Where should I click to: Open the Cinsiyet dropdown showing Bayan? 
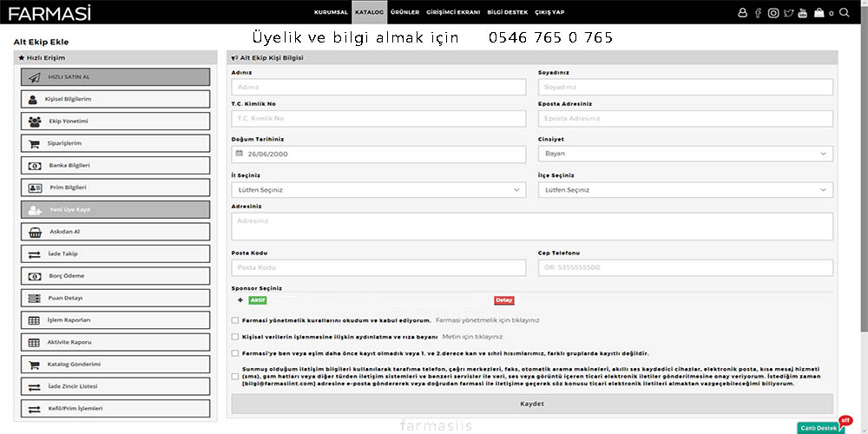coord(686,154)
